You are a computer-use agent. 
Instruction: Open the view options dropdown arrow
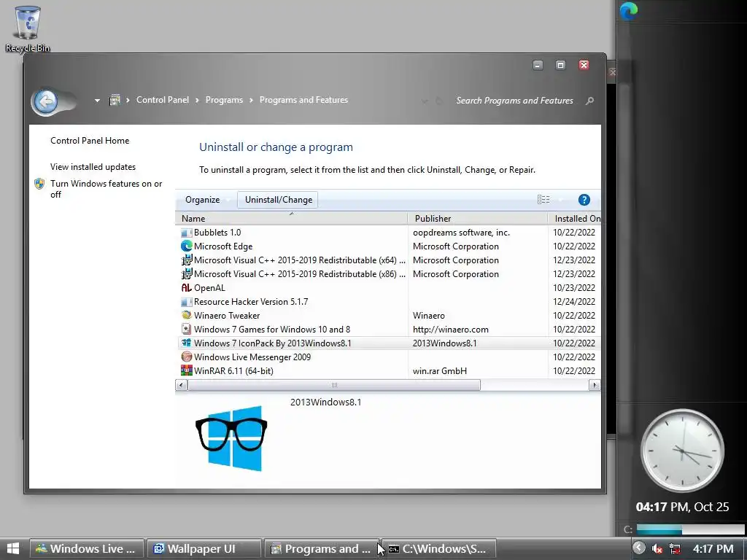(x=560, y=200)
